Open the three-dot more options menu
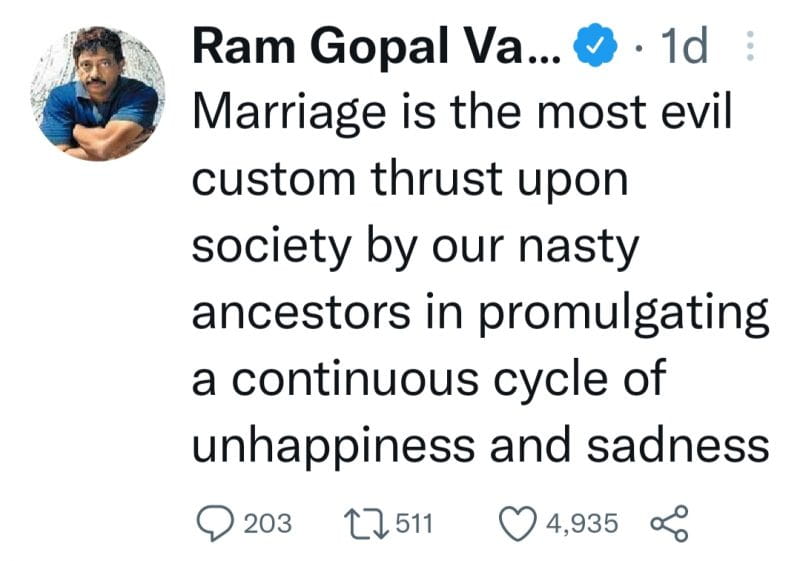 (x=749, y=46)
